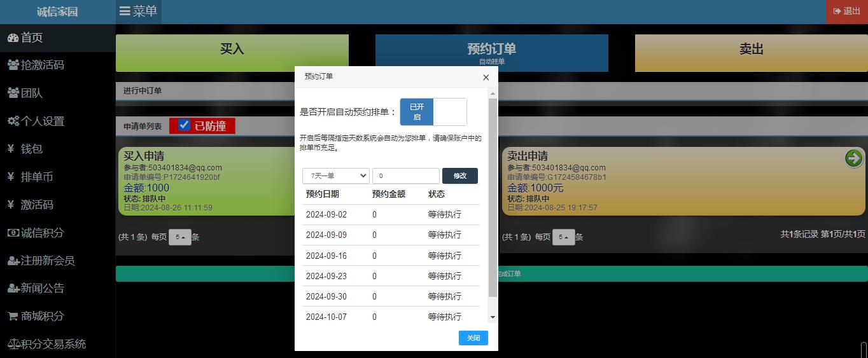Open 首页 dashboard in sidebar
The width and height of the screenshot is (868, 358).
point(32,38)
